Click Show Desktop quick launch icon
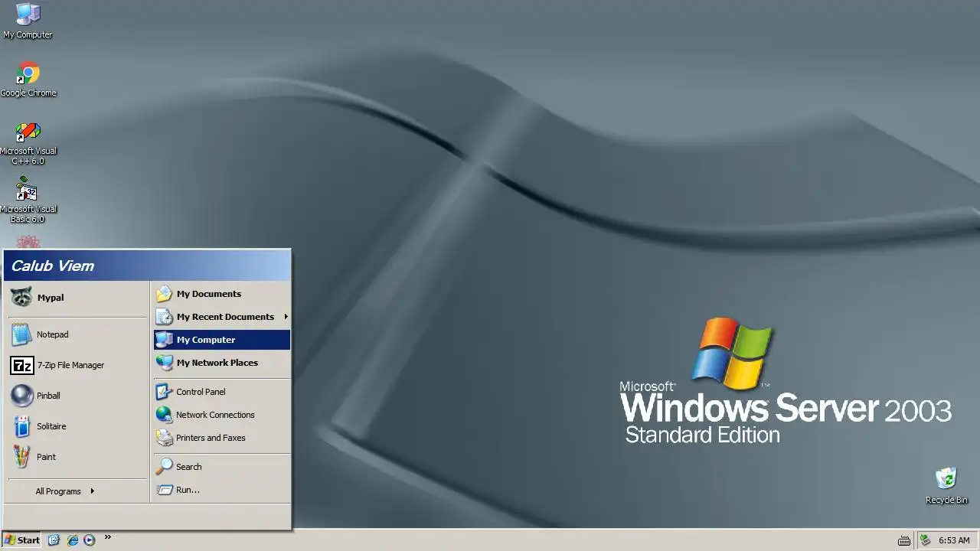Viewport: 980px width, 551px height. (54, 540)
